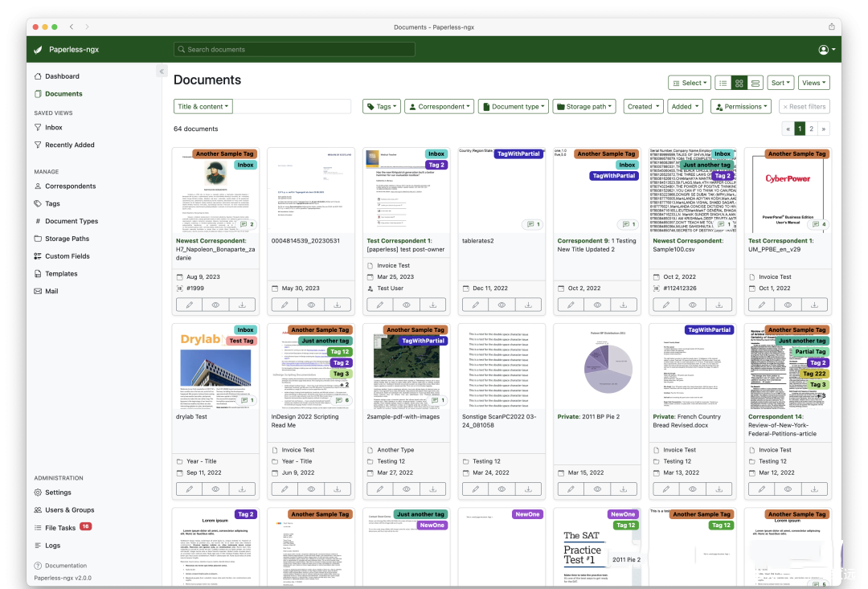Download French Country Bread Revised.docx
868x589 pixels.
click(719, 489)
